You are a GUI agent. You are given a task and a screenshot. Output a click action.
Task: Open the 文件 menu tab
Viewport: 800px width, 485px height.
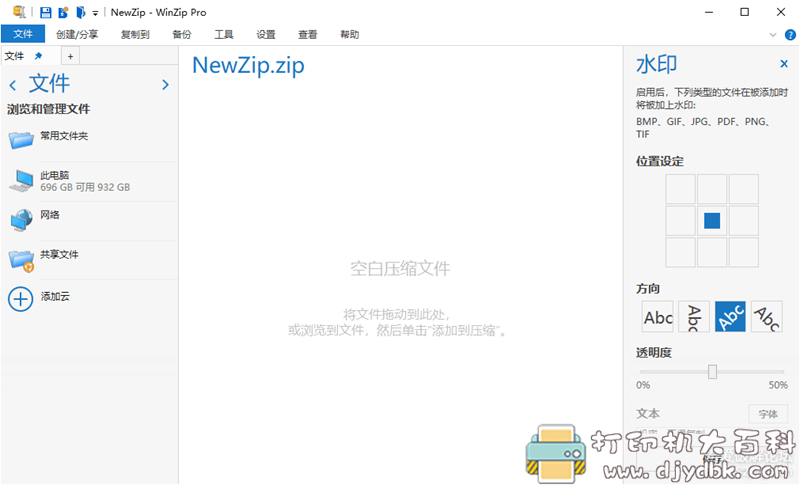point(23,34)
